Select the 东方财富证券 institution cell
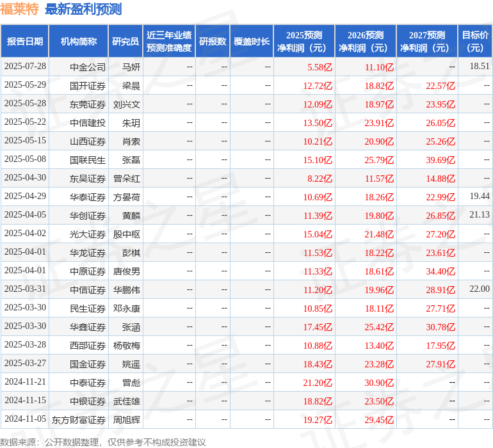The image size is (493, 448). click(x=79, y=420)
